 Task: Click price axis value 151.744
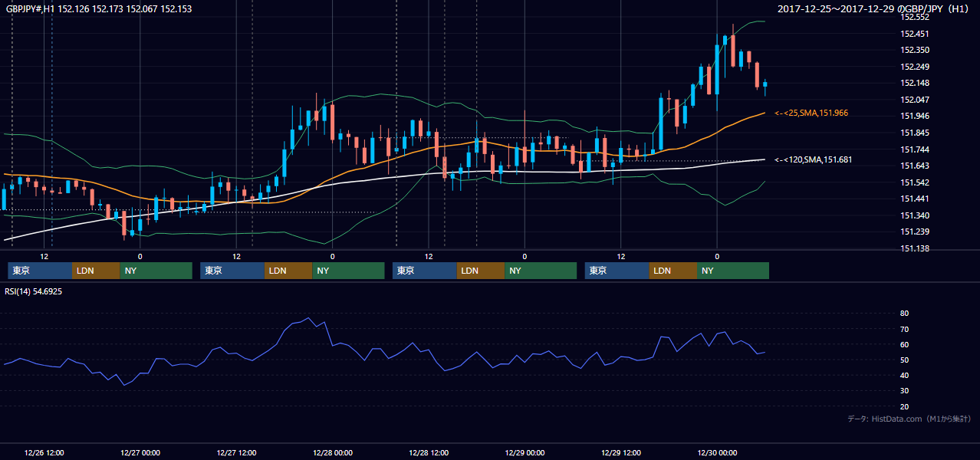tap(915, 149)
